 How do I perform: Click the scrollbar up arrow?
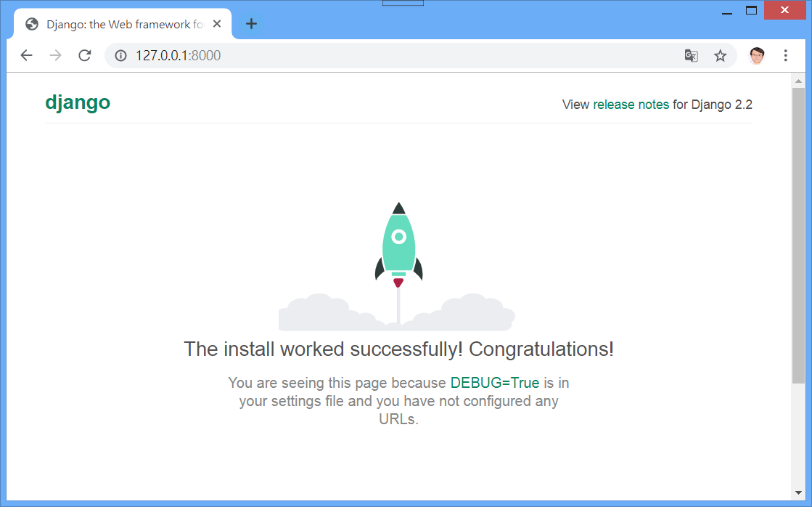click(798, 81)
